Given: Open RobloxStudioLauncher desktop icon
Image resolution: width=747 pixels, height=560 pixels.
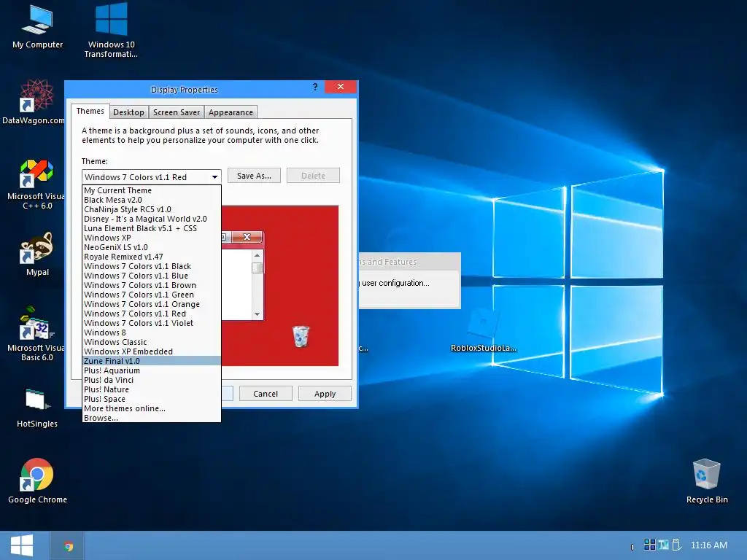Looking at the screenshot, I should [x=483, y=330].
